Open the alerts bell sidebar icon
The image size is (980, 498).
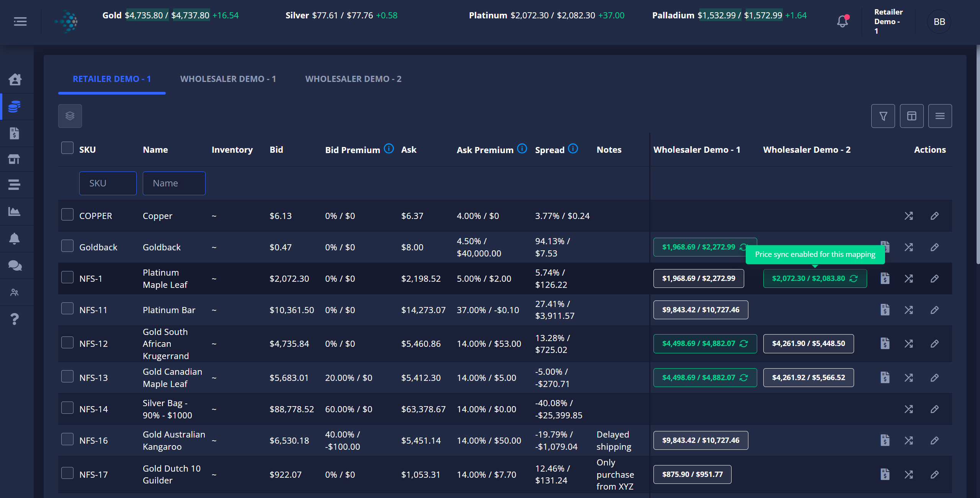(15, 238)
